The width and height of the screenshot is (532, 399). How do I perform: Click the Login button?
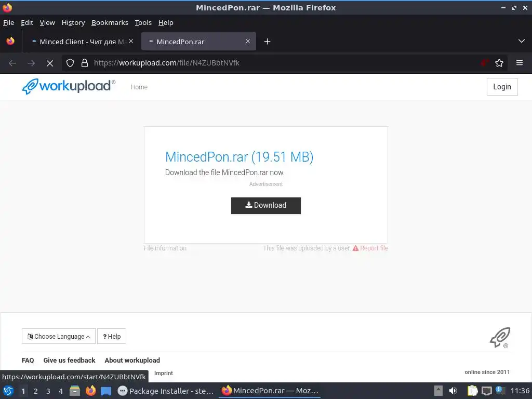pyautogui.click(x=502, y=87)
